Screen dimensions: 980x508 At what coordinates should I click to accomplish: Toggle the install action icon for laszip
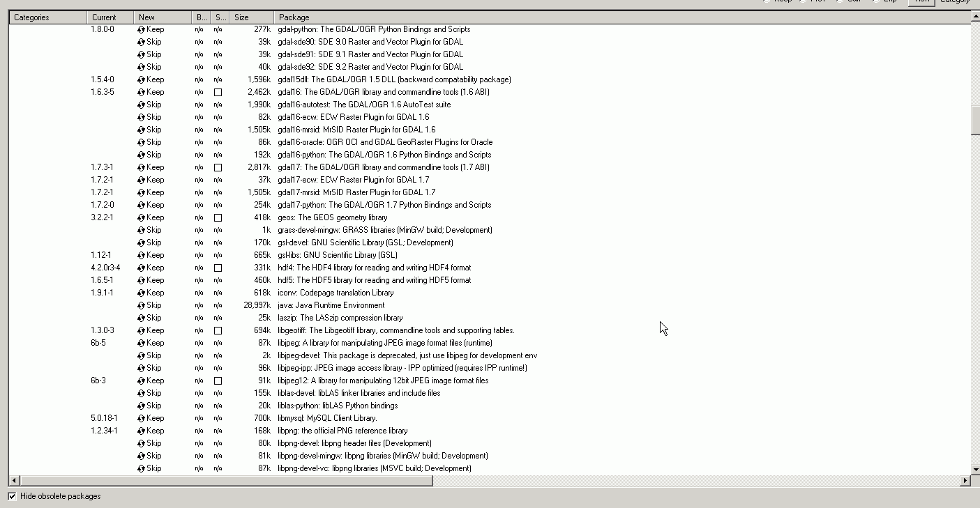tap(141, 318)
